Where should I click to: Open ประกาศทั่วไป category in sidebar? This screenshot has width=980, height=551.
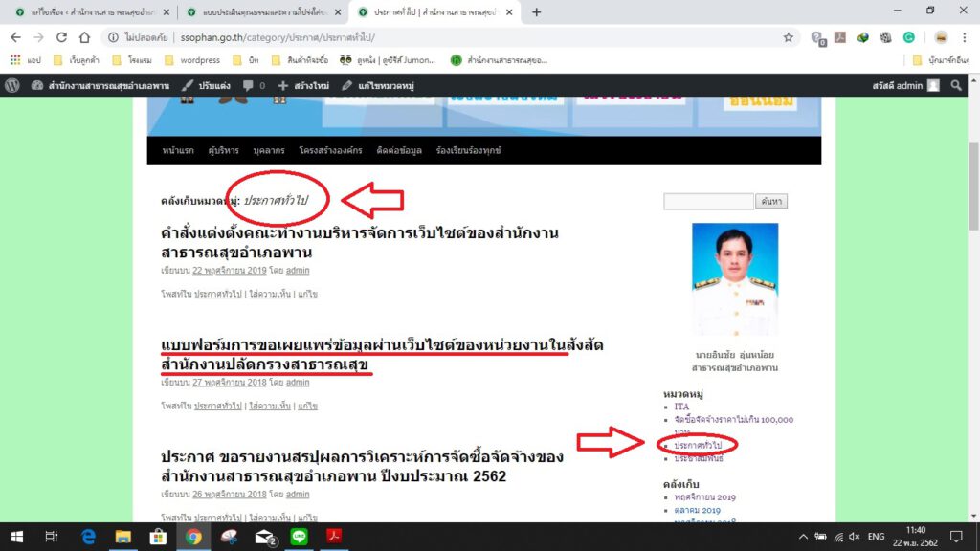tap(698, 446)
